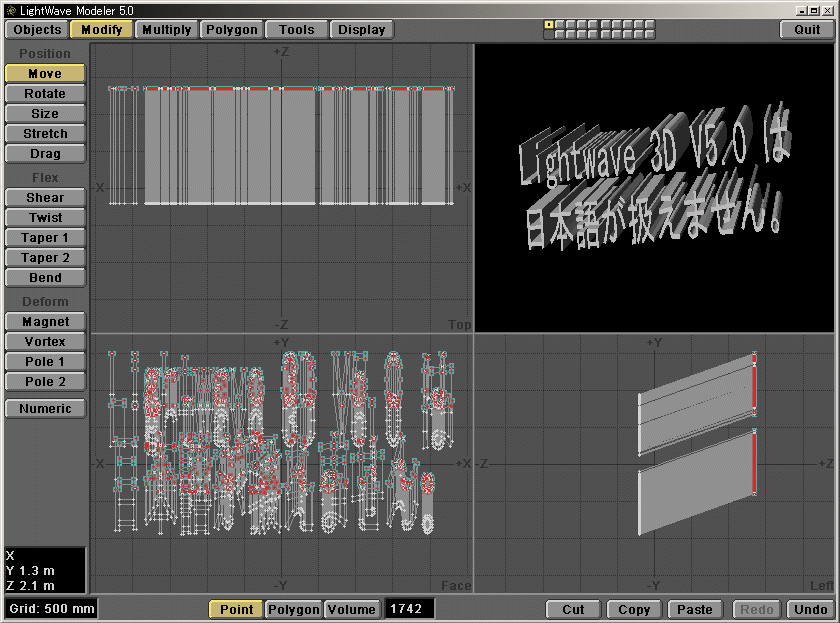Switch to Volume selection mode
Viewport: 840px width, 623px height.
[x=351, y=609]
